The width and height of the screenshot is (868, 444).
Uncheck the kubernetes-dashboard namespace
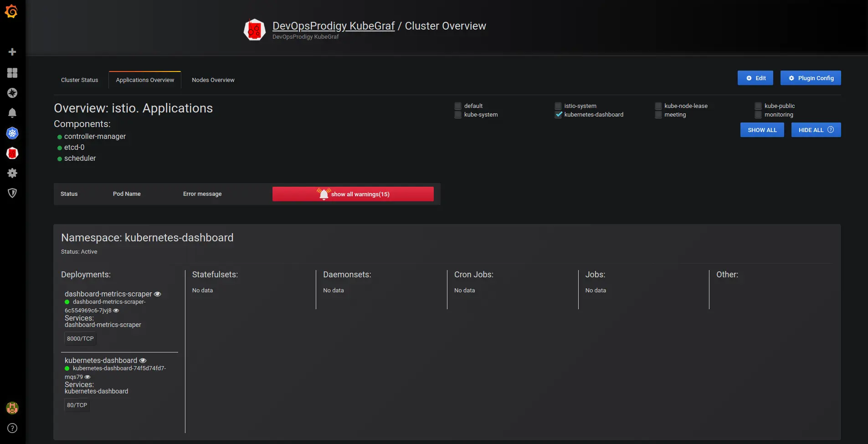[558, 115]
